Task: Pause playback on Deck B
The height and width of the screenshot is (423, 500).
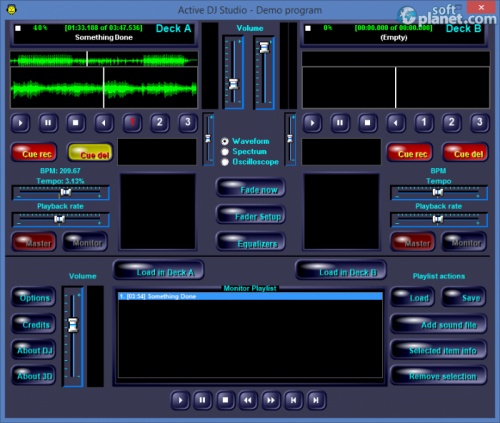Action: (x=340, y=123)
